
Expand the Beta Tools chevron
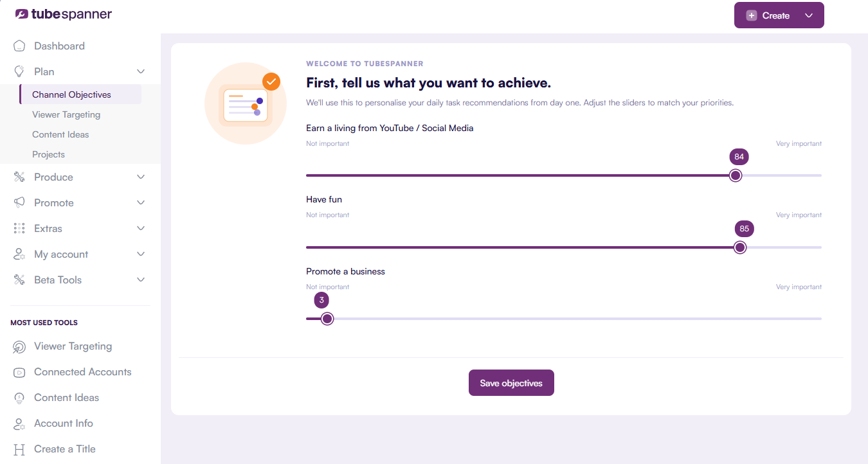[141, 280]
